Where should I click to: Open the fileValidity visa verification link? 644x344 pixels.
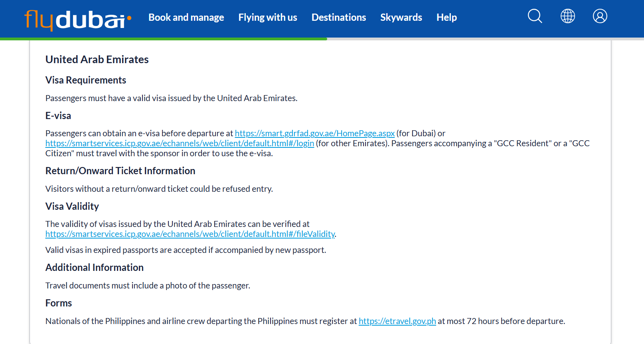[190, 234]
